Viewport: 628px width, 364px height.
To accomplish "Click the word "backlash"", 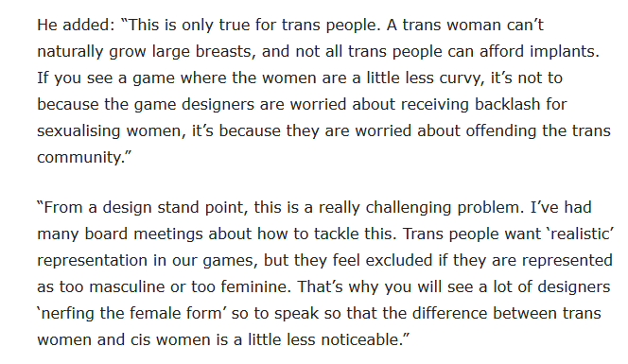I will click(x=508, y=105).
